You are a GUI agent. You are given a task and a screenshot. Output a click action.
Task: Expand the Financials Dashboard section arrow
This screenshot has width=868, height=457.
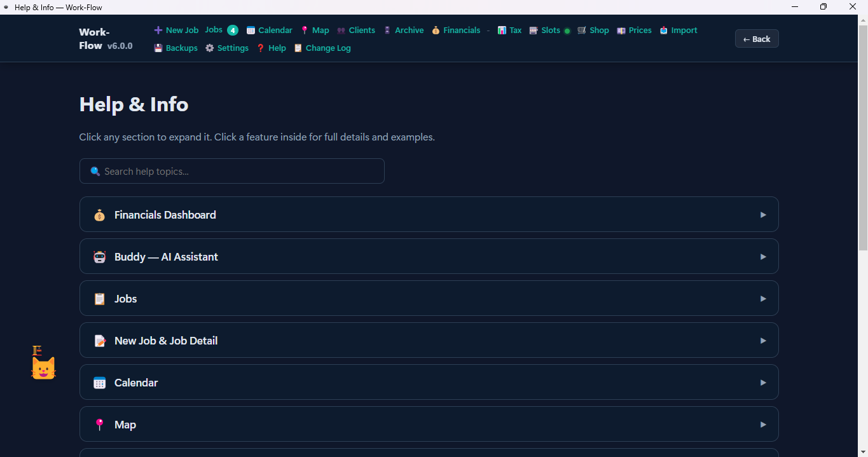763,215
